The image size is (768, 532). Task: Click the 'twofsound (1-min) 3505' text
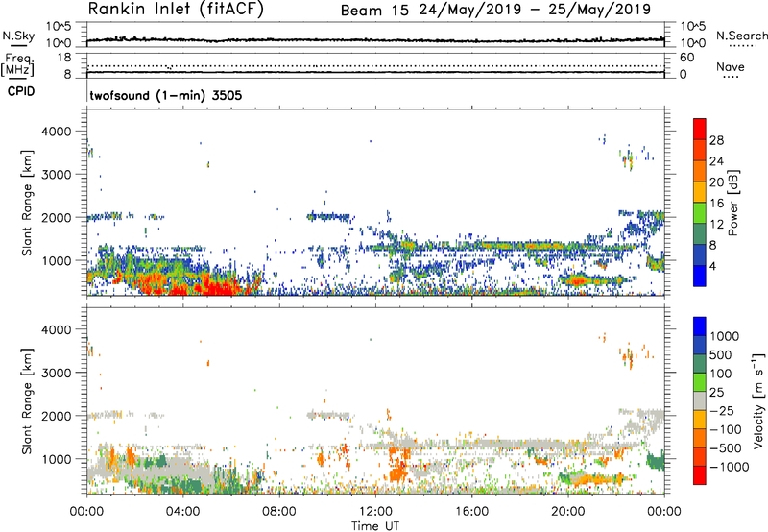[166, 95]
